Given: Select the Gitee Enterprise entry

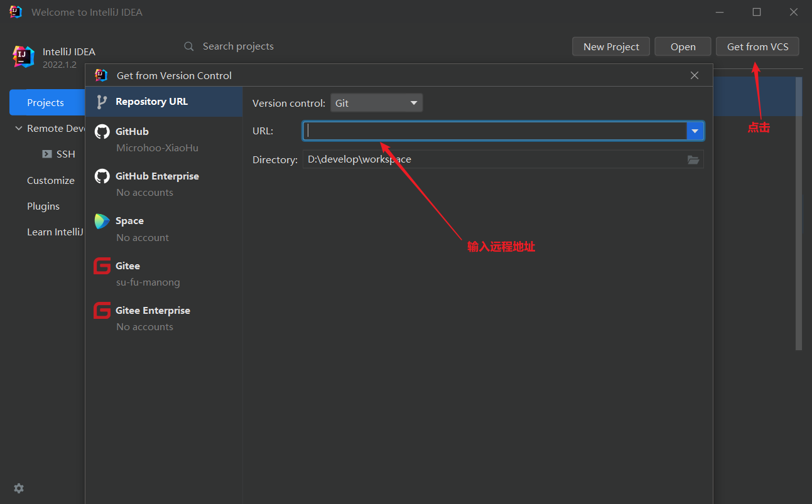Looking at the screenshot, I should [x=164, y=318].
